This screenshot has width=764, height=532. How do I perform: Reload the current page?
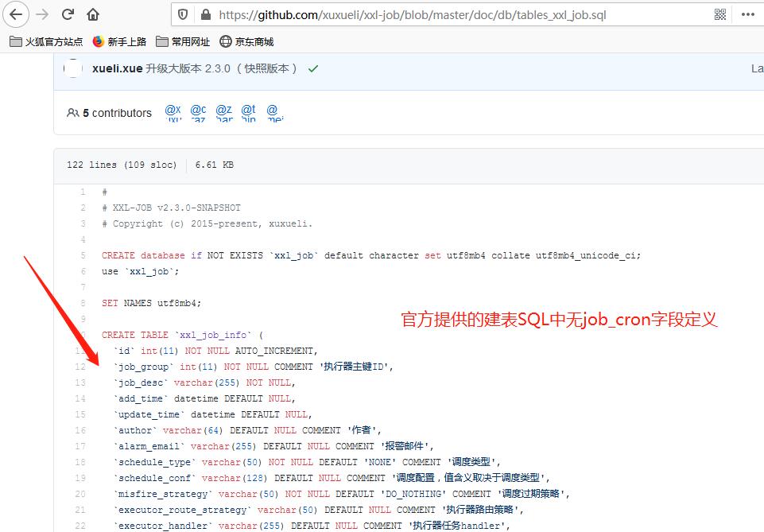(x=69, y=14)
